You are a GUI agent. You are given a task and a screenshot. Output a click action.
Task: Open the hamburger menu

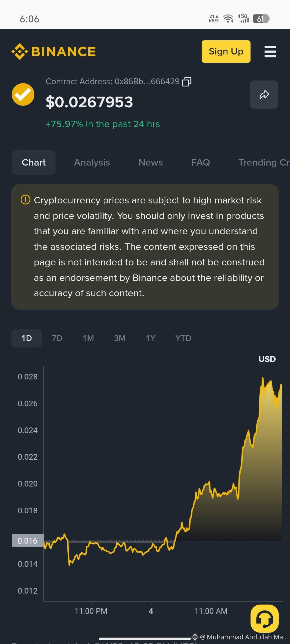tap(270, 52)
